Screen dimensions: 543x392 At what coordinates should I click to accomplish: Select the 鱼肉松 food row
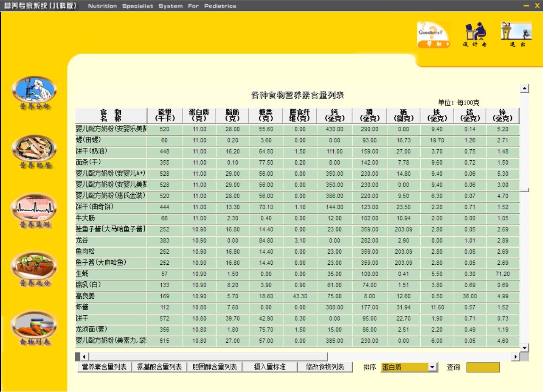[x=297, y=252]
